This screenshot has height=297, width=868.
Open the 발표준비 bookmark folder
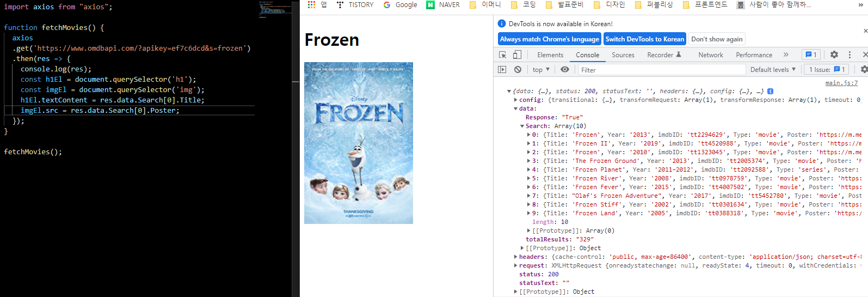click(564, 4)
